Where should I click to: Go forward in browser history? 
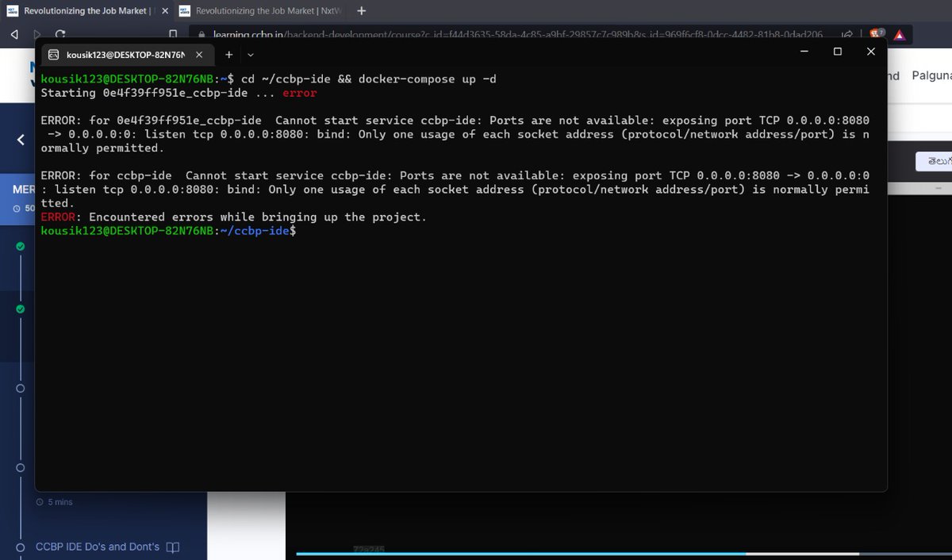(36, 34)
